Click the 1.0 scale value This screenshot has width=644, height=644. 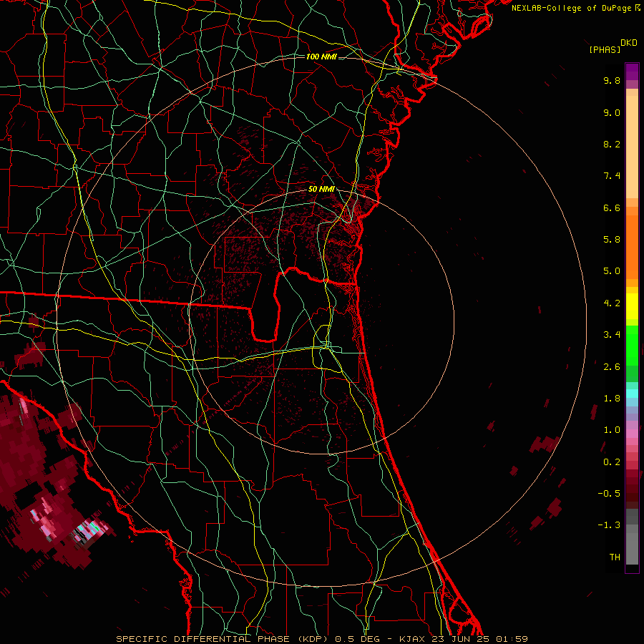click(612, 430)
